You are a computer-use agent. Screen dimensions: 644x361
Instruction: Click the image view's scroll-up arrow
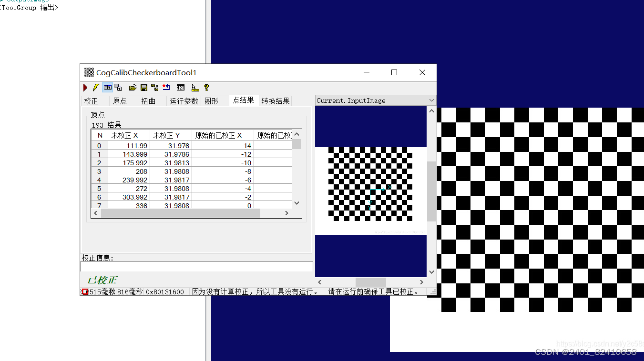pos(432,110)
